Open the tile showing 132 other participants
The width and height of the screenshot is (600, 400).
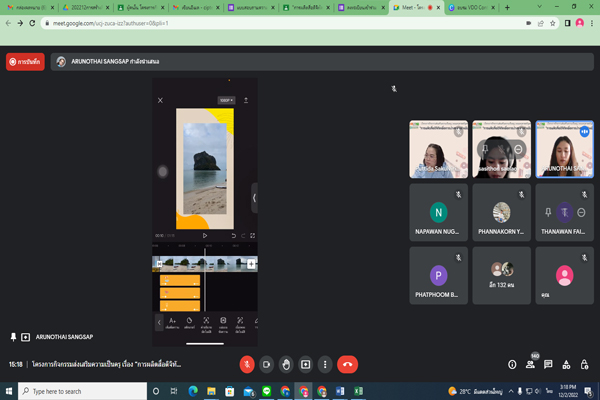tap(500, 274)
